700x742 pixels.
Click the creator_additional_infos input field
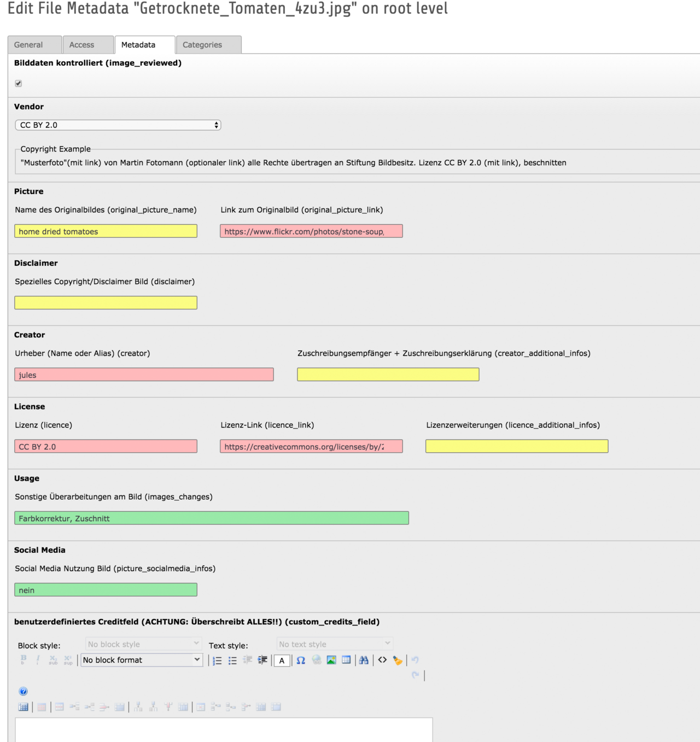[388, 375]
